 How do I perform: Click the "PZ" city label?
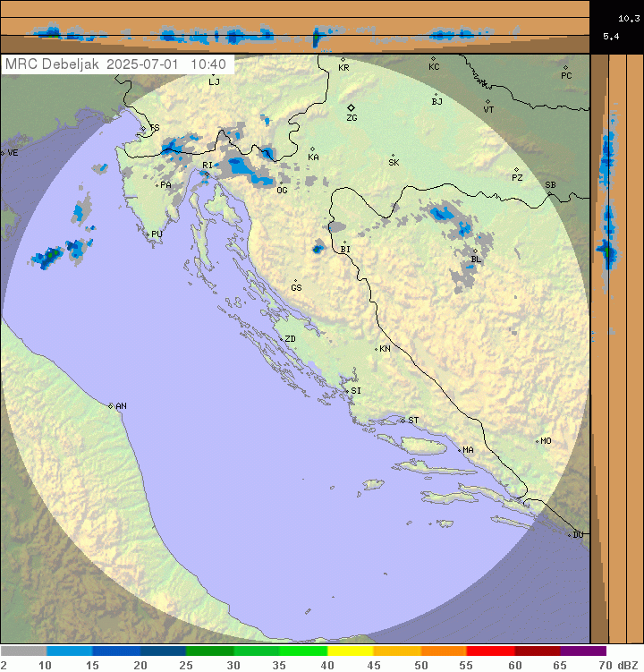tap(517, 178)
